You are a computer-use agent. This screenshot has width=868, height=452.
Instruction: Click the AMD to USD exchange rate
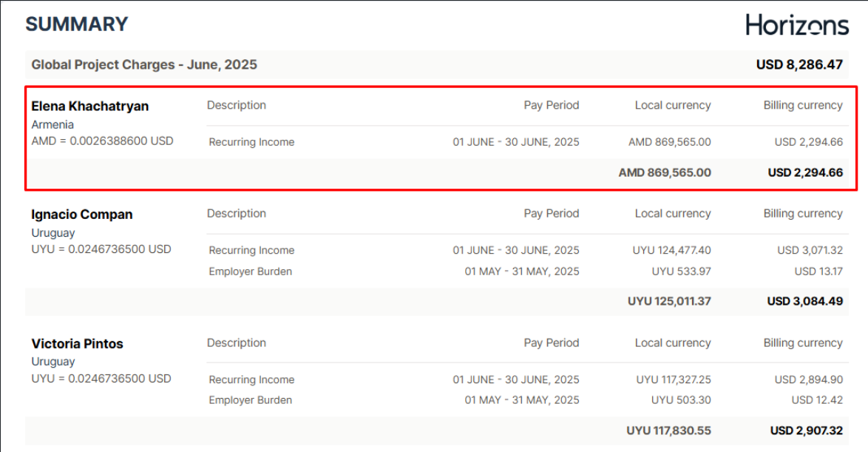[102, 141]
